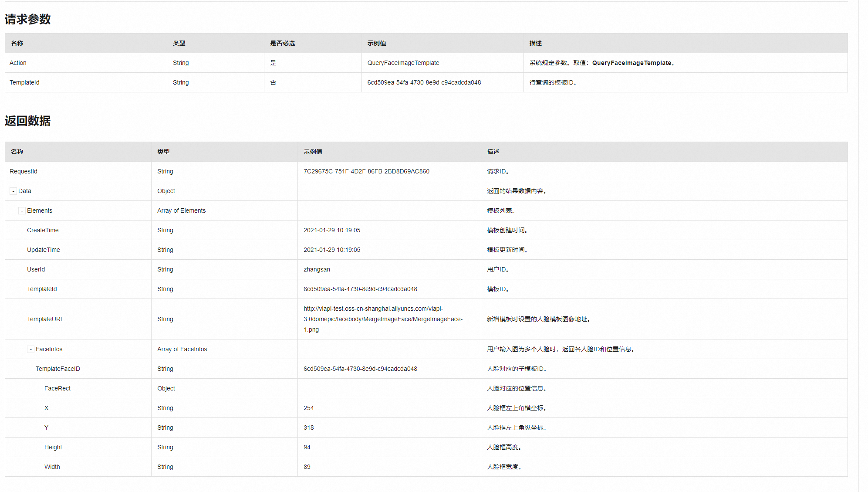
Task: Click the X coordinate row name
Action: coord(47,408)
